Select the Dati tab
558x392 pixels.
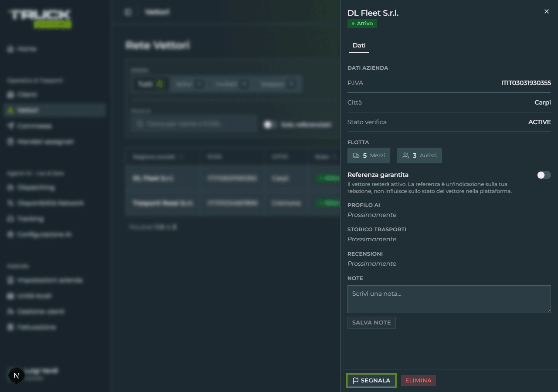pos(359,45)
